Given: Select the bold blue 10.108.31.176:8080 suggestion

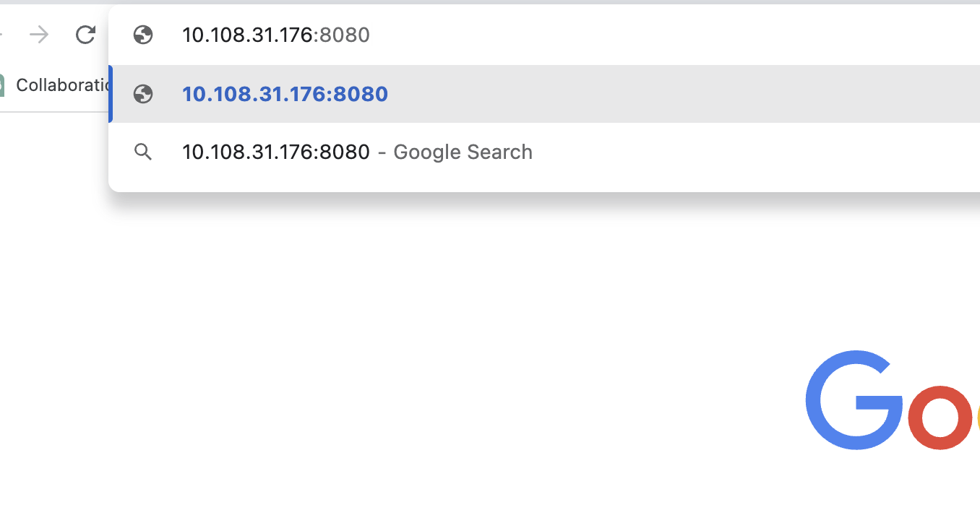Looking at the screenshot, I should pyautogui.click(x=285, y=94).
